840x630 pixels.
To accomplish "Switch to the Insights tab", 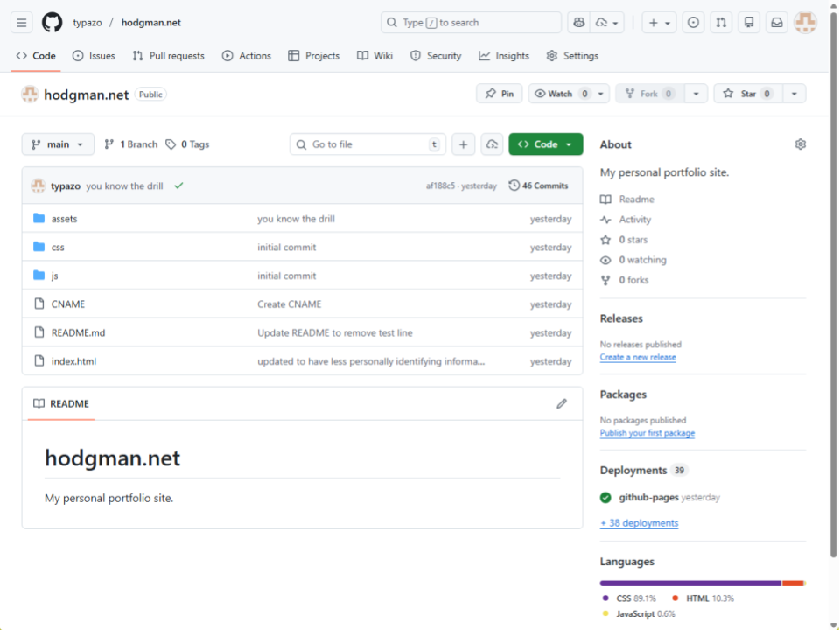I will point(504,56).
